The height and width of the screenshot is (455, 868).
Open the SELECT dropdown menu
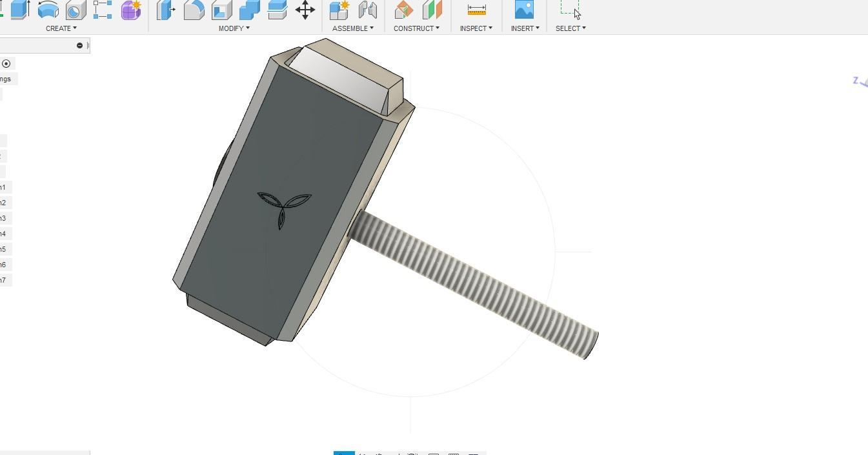(570, 28)
